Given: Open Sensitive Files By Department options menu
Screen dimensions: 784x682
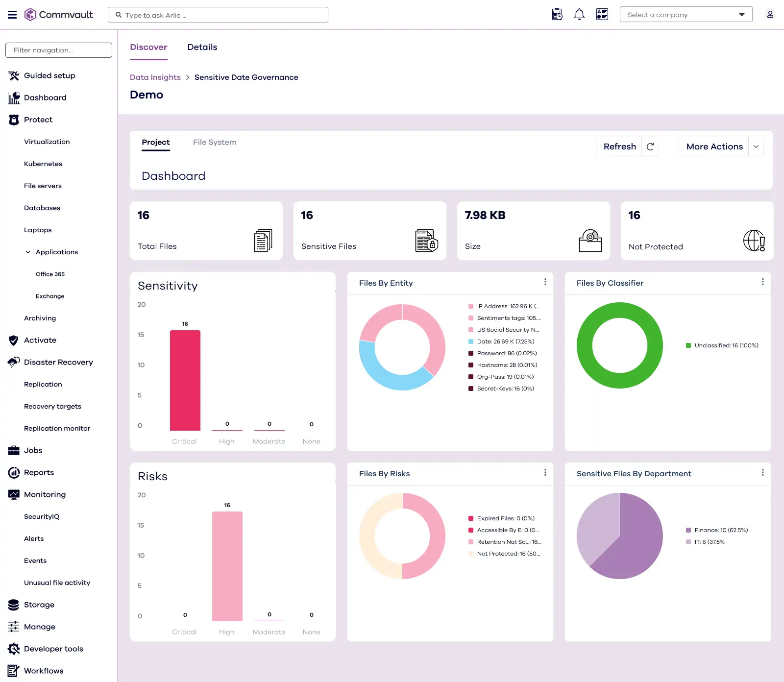Looking at the screenshot, I should (762, 472).
